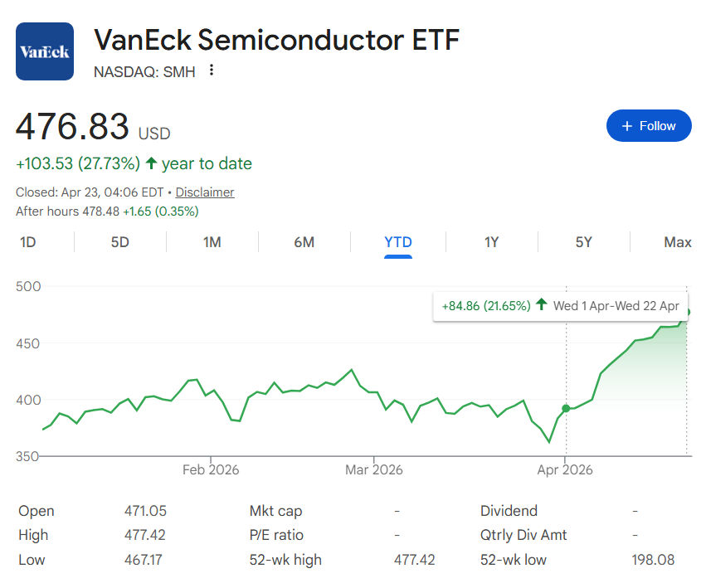This screenshot has height=588, width=706.
Task: Select the currently active YTD tab
Action: point(397,242)
